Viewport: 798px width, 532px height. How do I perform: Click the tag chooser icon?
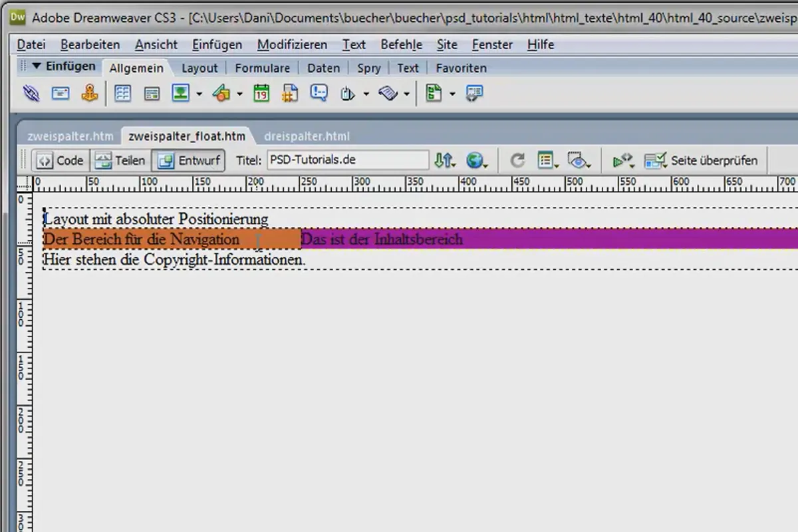tap(474, 94)
